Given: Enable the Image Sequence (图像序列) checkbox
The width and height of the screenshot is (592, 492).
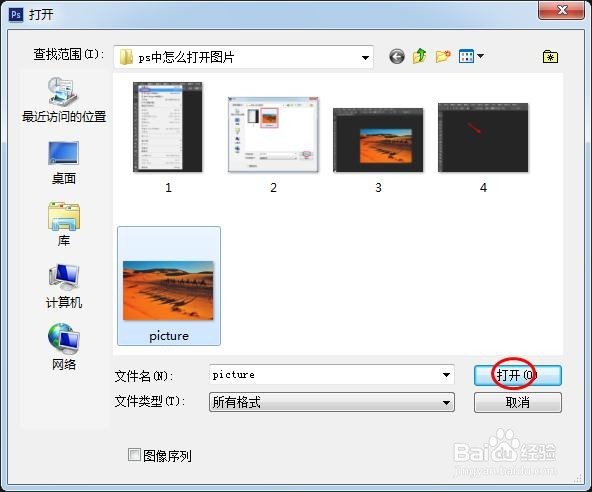Looking at the screenshot, I should click(x=134, y=455).
